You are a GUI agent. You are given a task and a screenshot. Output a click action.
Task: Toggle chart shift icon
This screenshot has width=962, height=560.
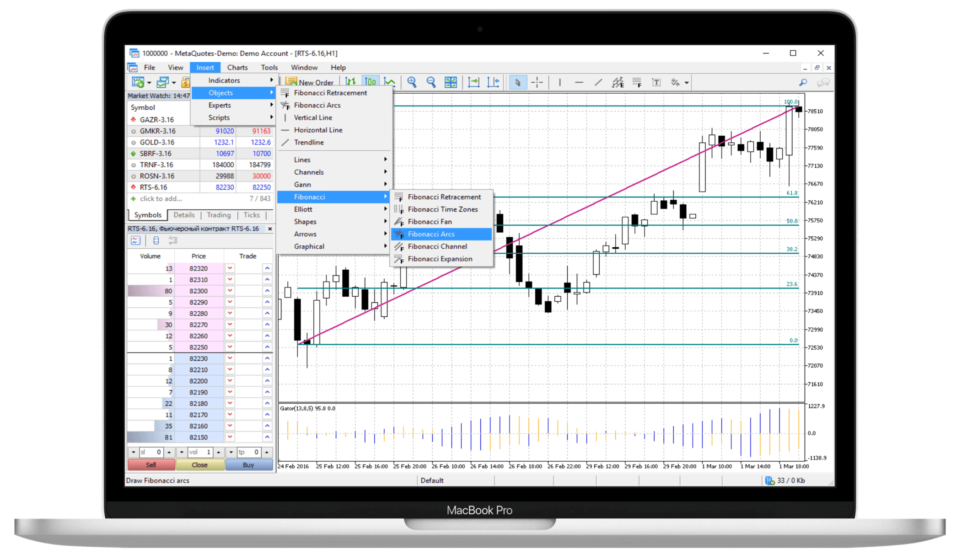(493, 82)
